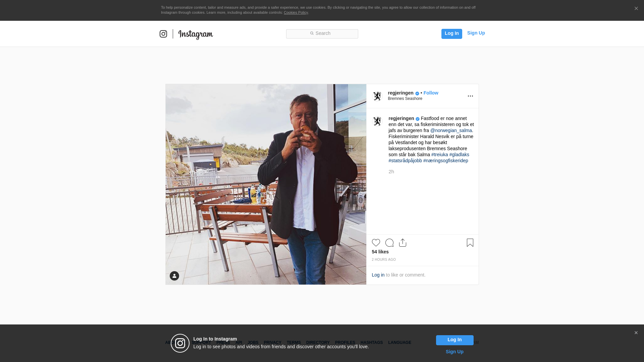Open regjeringen profile avatar in post header

(x=377, y=96)
